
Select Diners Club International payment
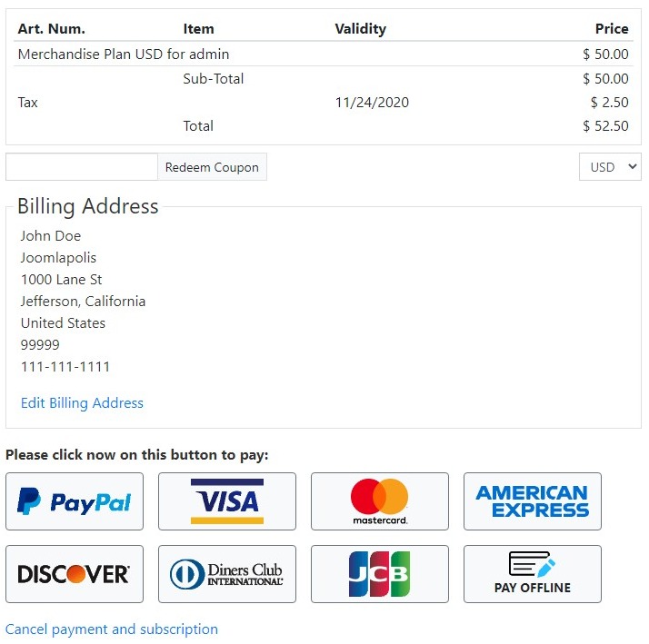[x=227, y=574]
